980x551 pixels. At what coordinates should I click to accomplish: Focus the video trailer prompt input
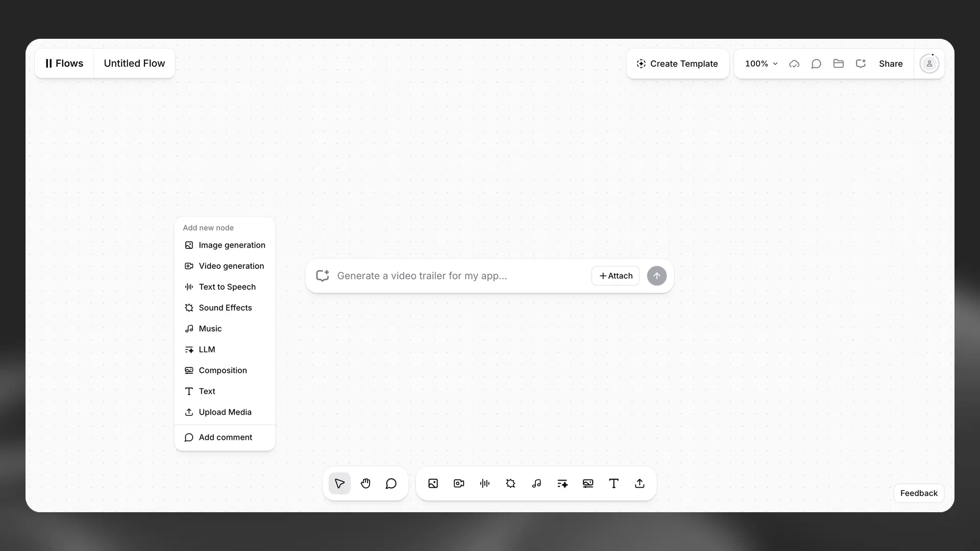[x=461, y=276]
